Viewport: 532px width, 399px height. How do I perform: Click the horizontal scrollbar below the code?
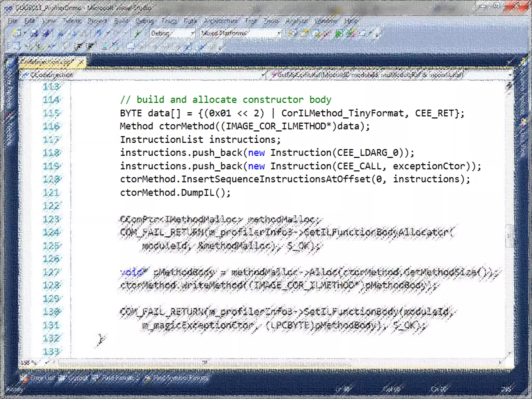click(205, 362)
